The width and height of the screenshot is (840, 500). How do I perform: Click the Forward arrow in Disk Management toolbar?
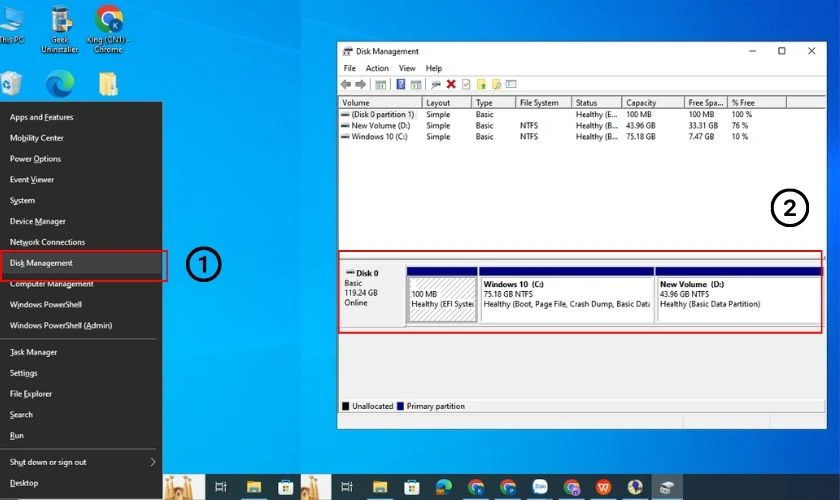click(361, 84)
